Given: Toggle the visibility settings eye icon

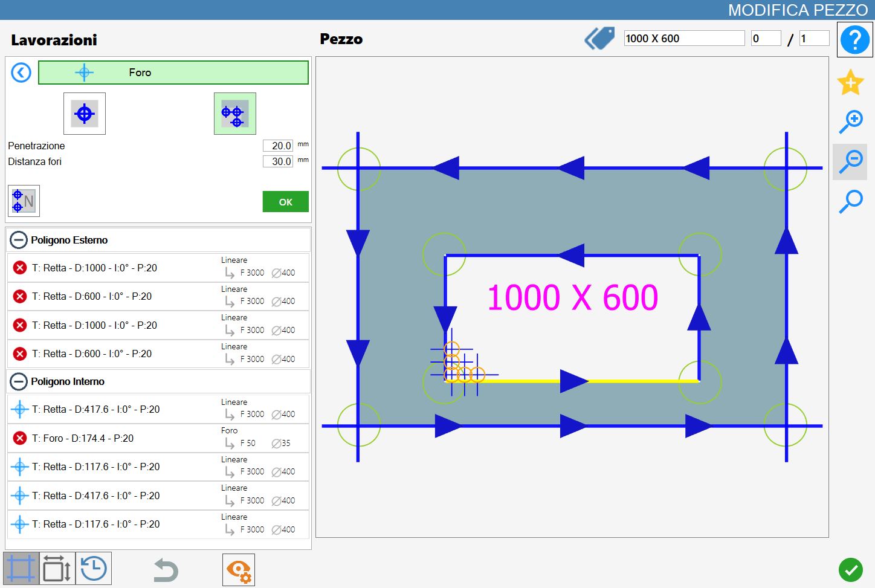Looking at the screenshot, I should click(239, 570).
